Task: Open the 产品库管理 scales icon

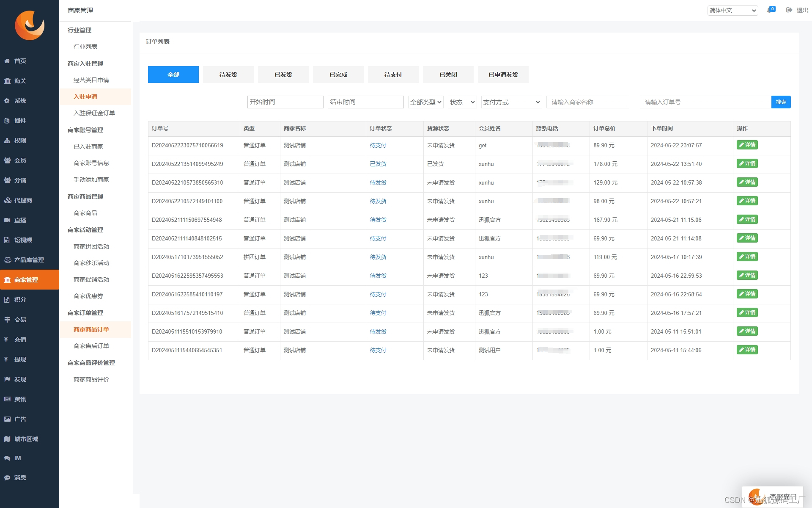Action: 7,260
